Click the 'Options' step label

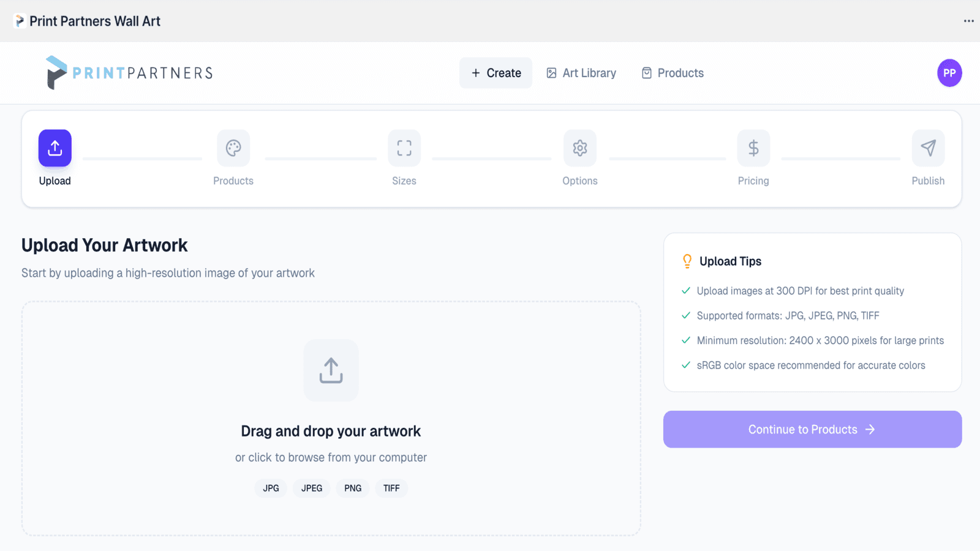point(580,181)
